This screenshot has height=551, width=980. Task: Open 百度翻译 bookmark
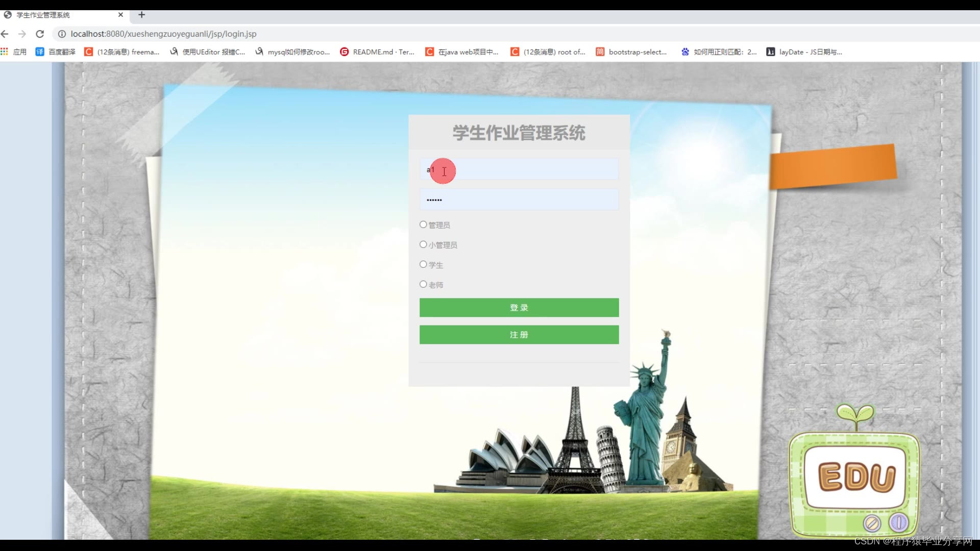coord(56,52)
